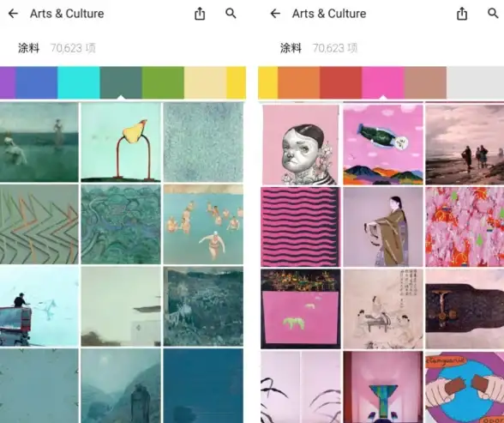This screenshot has width=504, height=423.
Task: Choose the green color swatch
Action: [163, 82]
